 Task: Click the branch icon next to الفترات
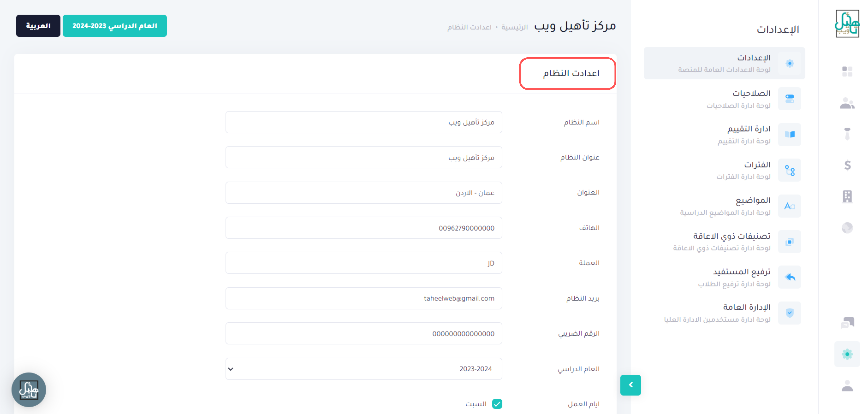click(x=790, y=170)
